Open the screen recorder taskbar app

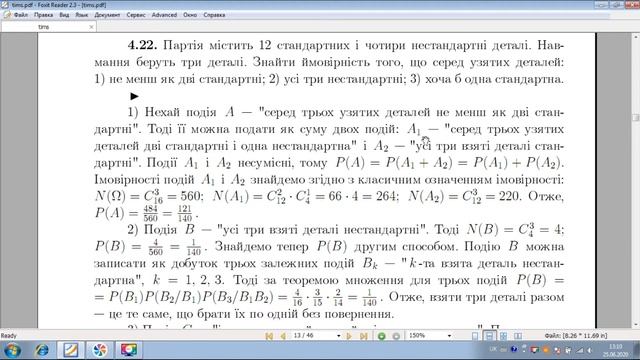(128, 350)
